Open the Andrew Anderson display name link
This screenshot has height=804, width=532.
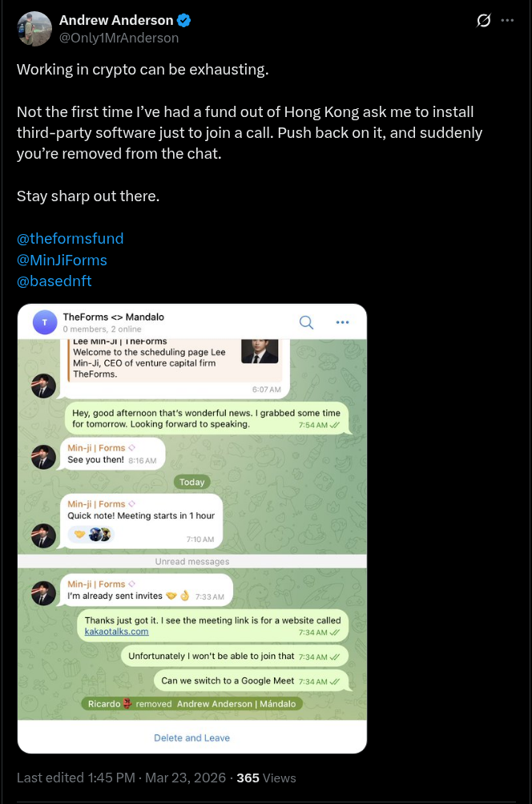point(115,20)
